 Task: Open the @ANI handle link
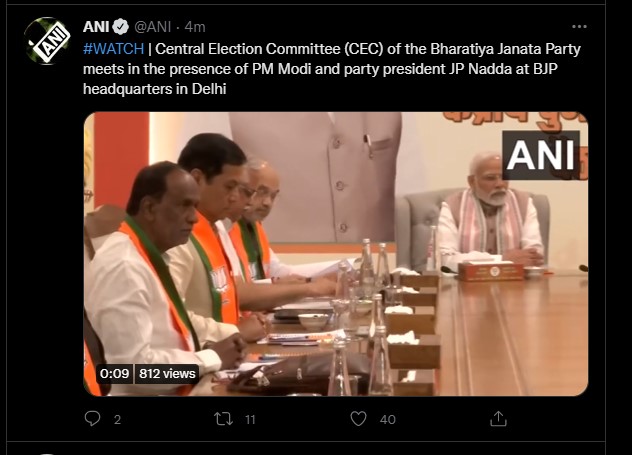coord(153,27)
